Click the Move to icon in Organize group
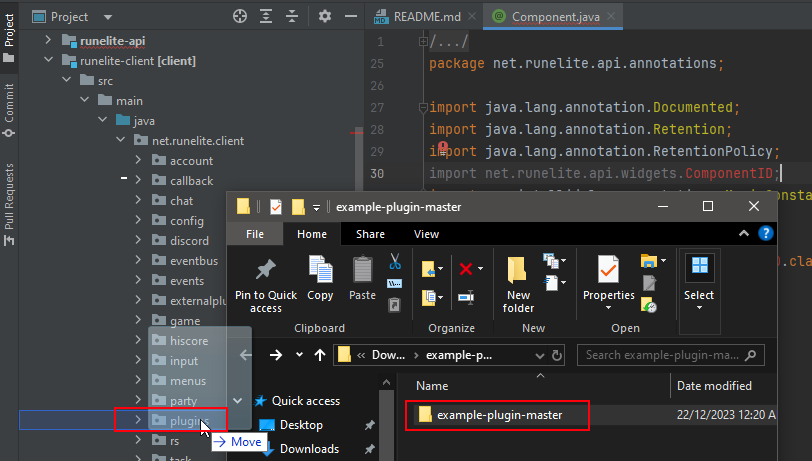Viewport: 812px width, 461px height. 432,269
